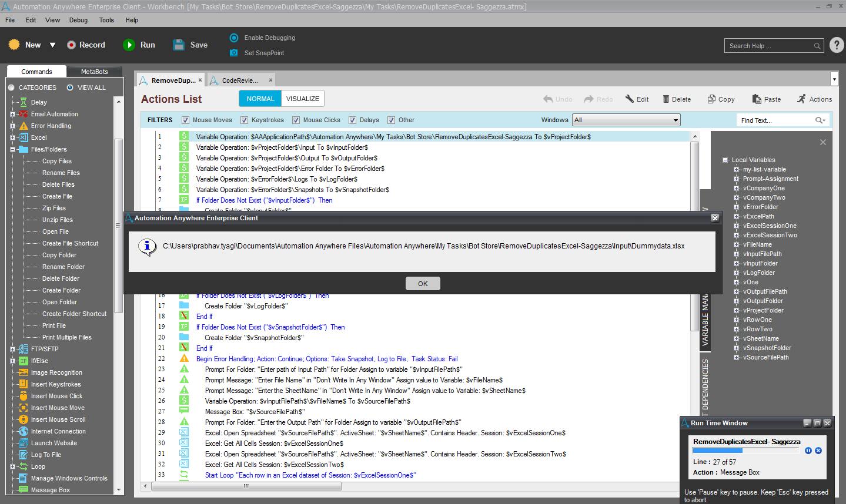Toggle the Keystrokes filter checkbox
Viewport: 846px width, 504px height.
click(244, 120)
